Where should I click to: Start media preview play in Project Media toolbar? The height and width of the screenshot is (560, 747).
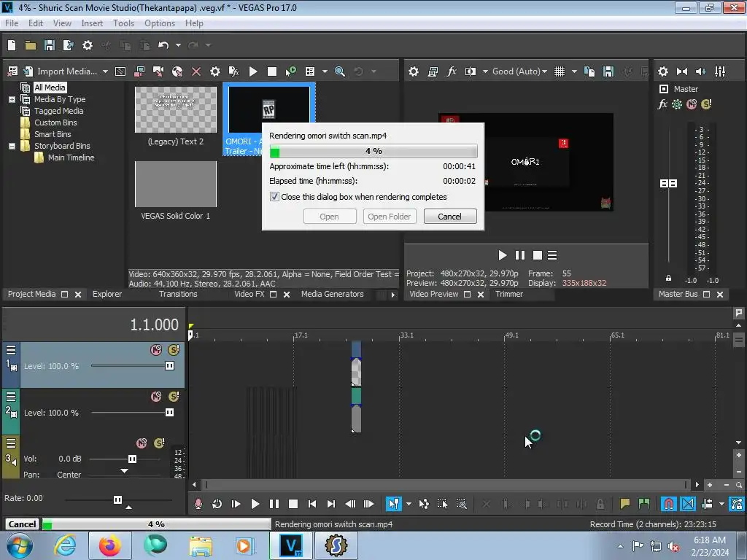(x=253, y=71)
